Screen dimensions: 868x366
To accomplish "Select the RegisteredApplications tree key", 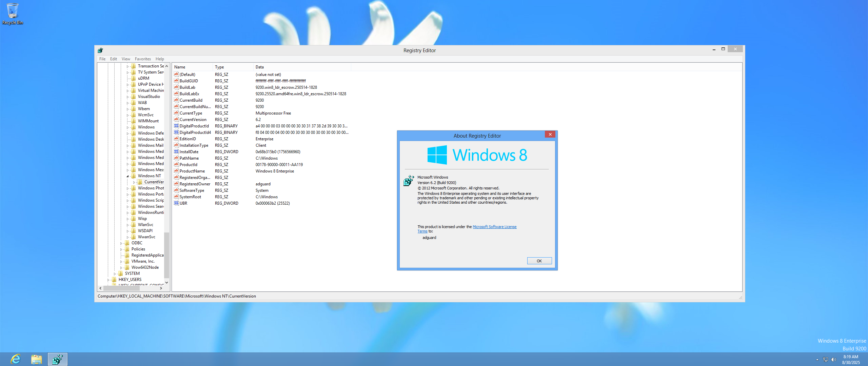I will pos(147,255).
